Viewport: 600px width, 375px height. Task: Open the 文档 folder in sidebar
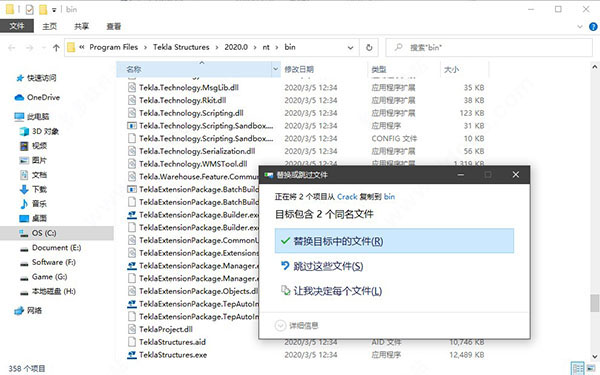point(34,175)
